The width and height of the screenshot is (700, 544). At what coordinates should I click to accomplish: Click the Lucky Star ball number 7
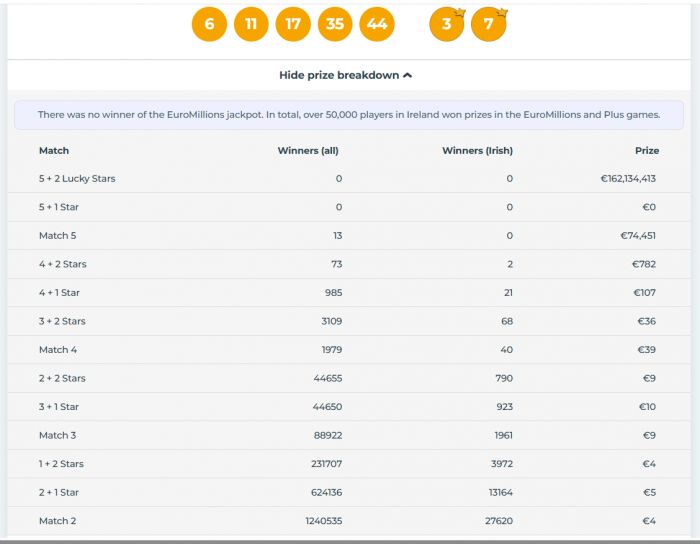pyautogui.click(x=489, y=24)
